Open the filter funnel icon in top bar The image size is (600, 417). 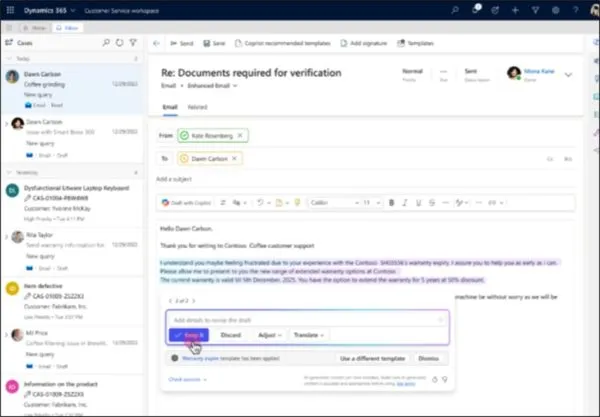535,10
